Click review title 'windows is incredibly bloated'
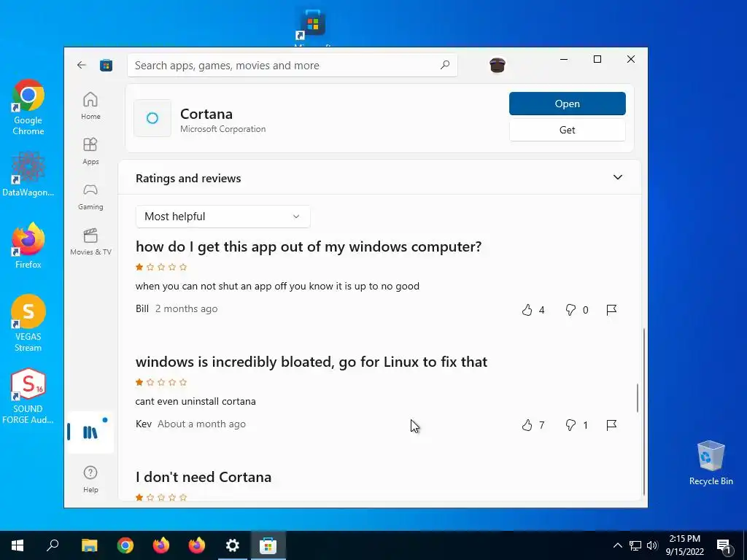This screenshot has width=747, height=560. click(x=311, y=362)
